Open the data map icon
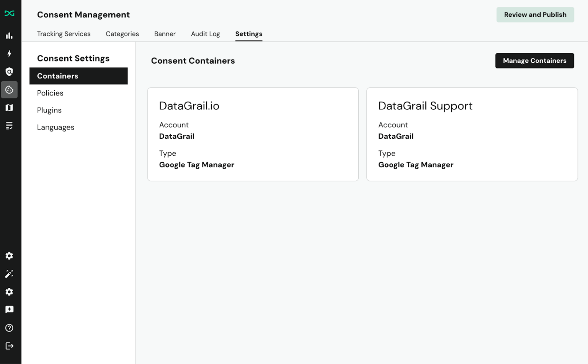Image resolution: width=588 pixels, height=364 pixels. 10,108
